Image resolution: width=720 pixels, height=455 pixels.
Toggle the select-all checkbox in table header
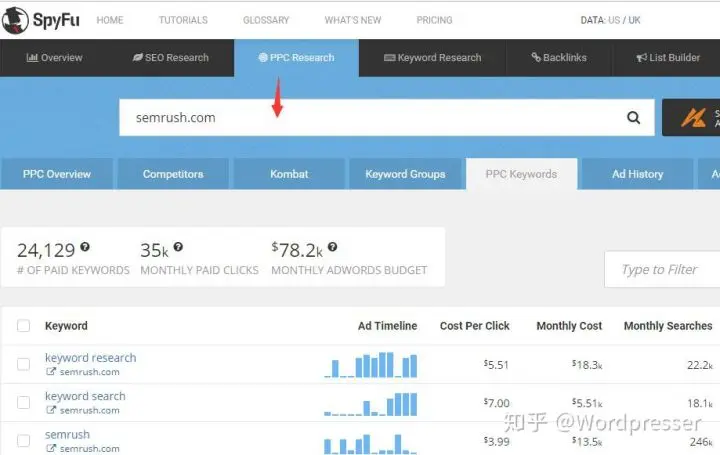pos(23,326)
